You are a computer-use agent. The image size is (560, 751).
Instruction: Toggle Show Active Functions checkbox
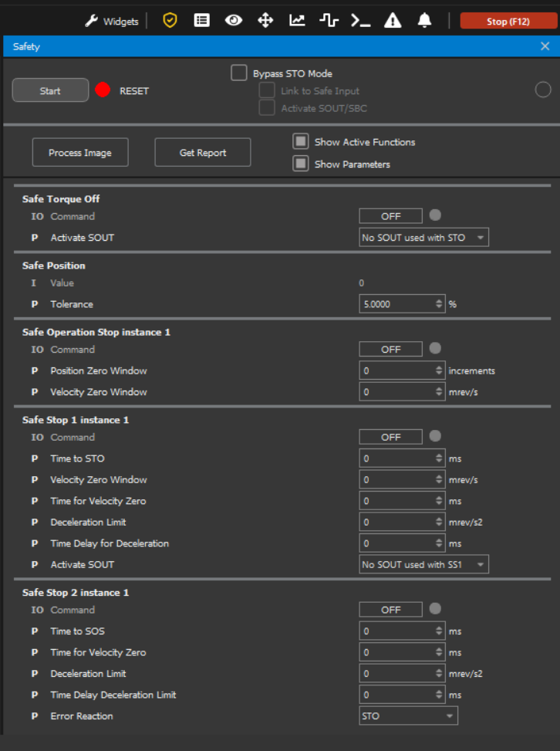pyautogui.click(x=301, y=142)
